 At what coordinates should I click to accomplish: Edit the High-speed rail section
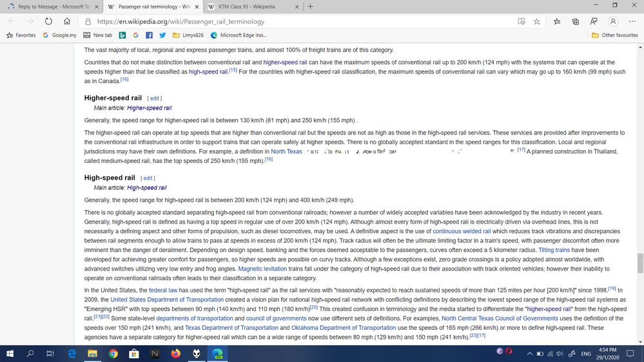pyautogui.click(x=148, y=178)
